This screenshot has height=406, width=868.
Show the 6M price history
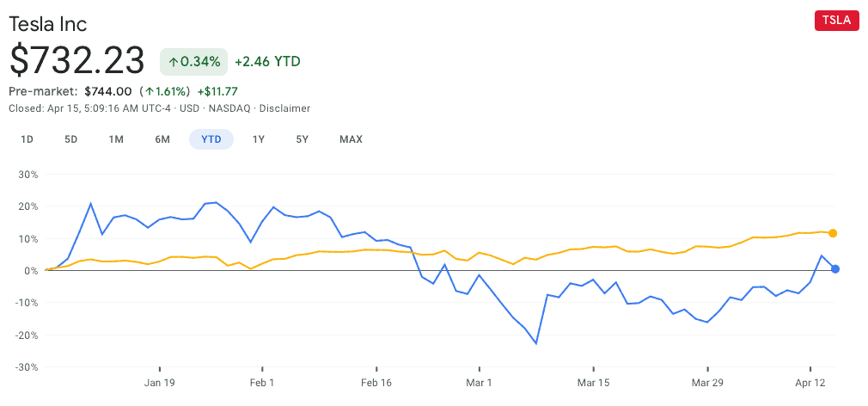162,139
